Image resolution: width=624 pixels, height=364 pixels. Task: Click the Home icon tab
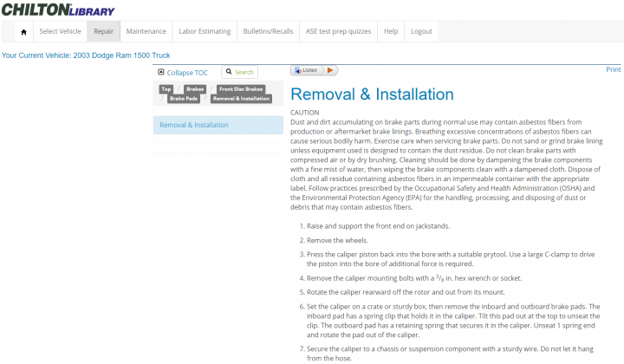click(x=23, y=32)
